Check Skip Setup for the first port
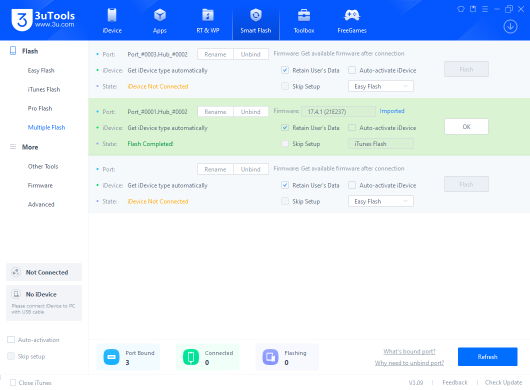The image size is (530, 390). click(x=285, y=86)
